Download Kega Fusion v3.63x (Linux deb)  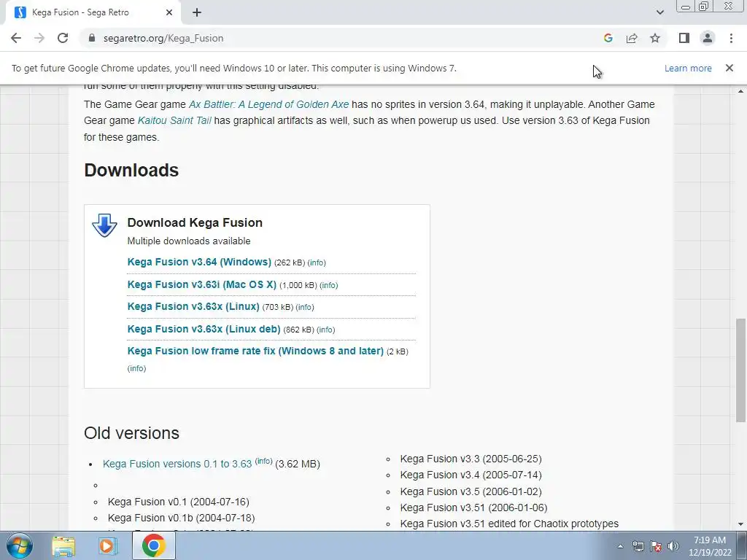coord(204,329)
